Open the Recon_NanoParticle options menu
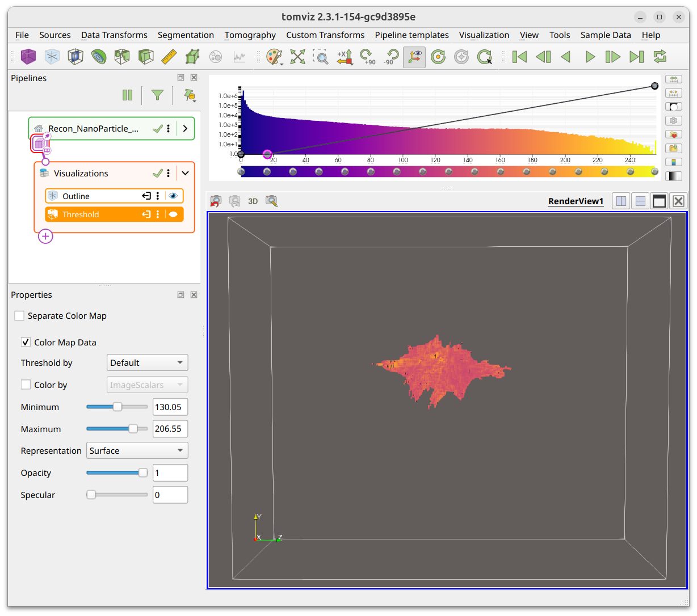 tap(169, 129)
